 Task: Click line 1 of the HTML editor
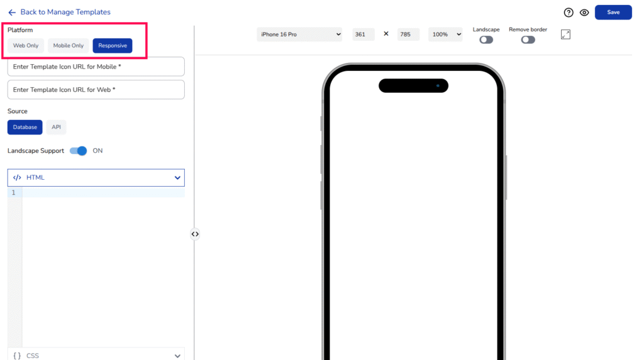[103, 192]
